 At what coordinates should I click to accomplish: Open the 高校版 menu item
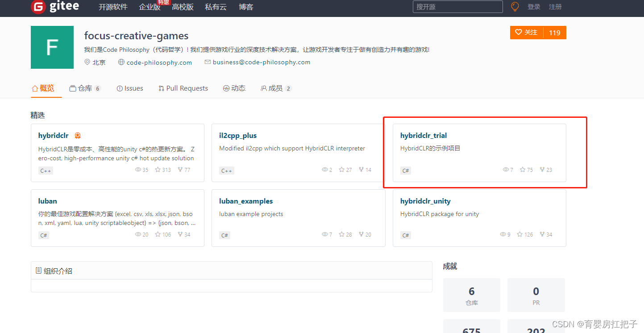(x=183, y=7)
